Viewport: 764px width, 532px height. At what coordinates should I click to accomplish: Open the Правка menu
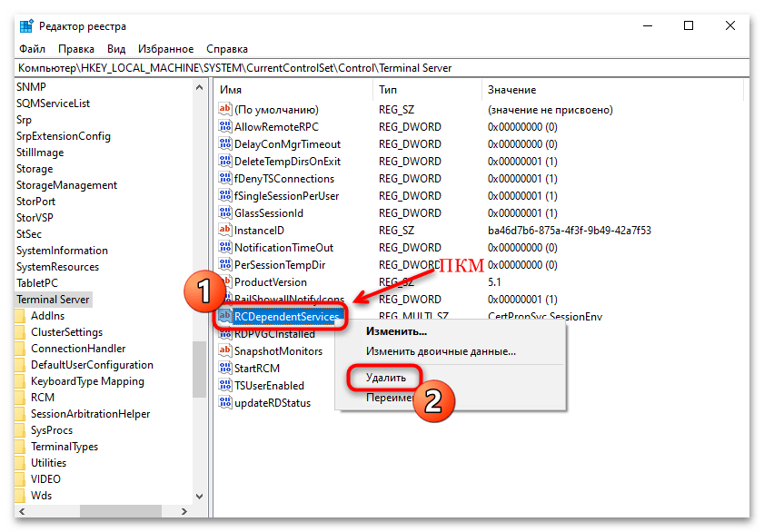pos(76,49)
